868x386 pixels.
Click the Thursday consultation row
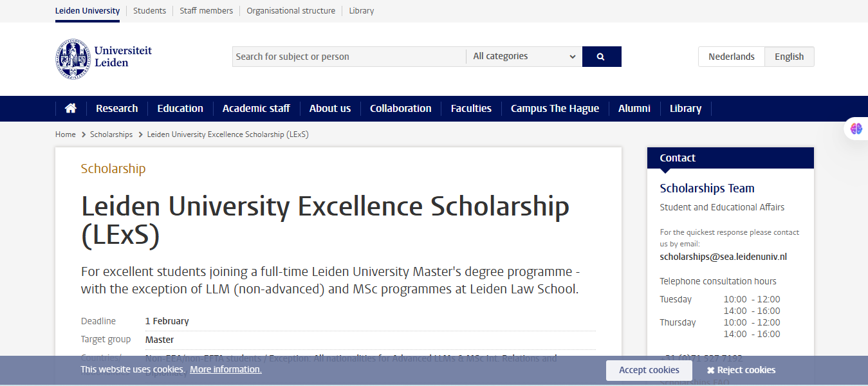[x=720, y=328]
